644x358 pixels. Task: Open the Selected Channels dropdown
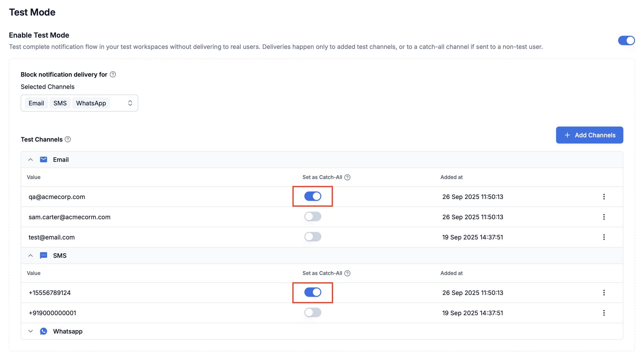point(130,103)
